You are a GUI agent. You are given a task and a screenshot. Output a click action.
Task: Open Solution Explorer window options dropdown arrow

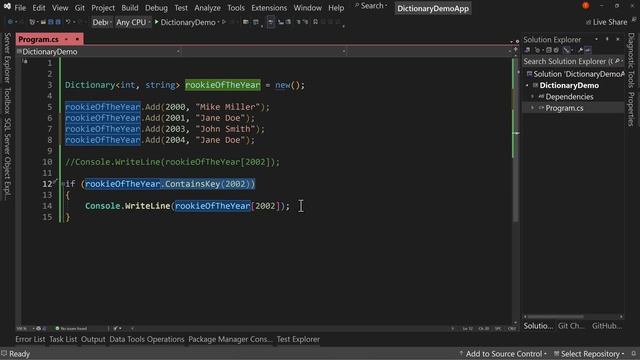coord(596,39)
